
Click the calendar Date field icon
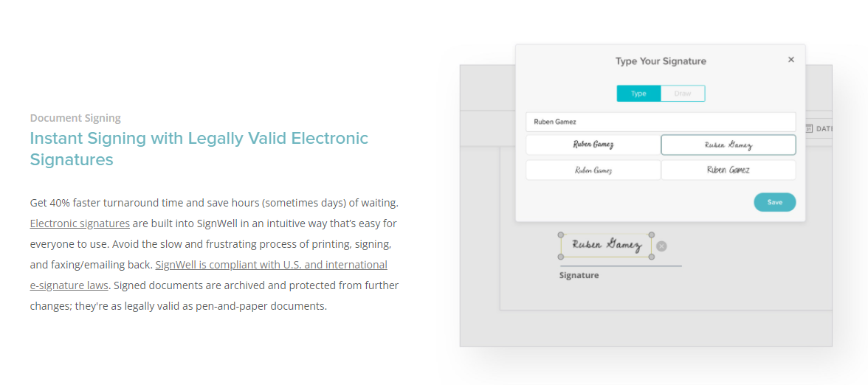click(809, 128)
